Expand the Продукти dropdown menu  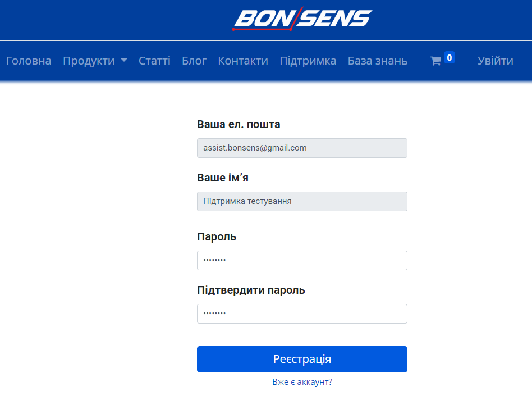point(95,61)
